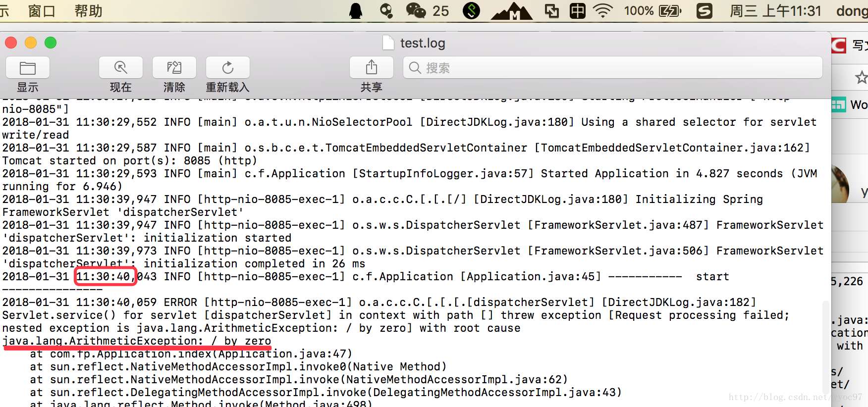Image resolution: width=868 pixels, height=407 pixels.
Task: Click the Share (共享) toolbar button
Action: pyautogui.click(x=372, y=68)
